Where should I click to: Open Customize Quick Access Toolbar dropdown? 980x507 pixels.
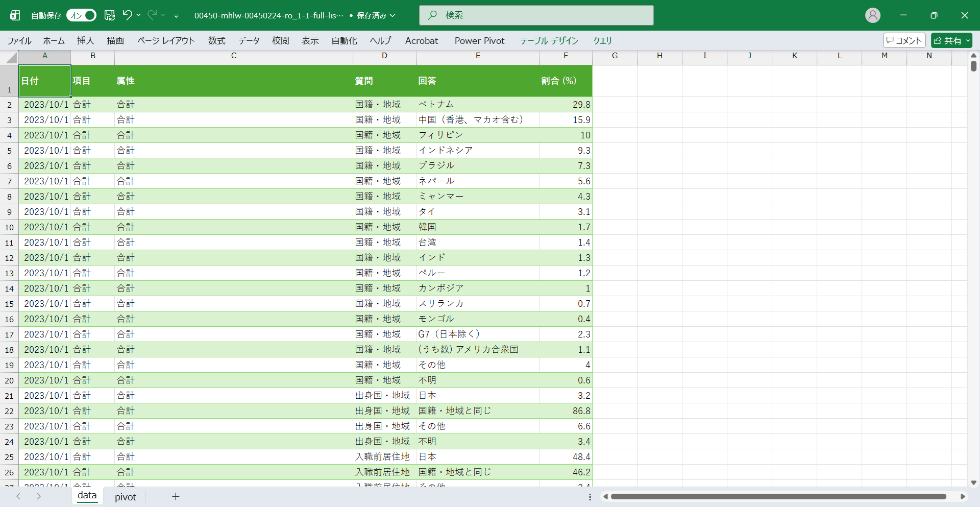click(176, 16)
